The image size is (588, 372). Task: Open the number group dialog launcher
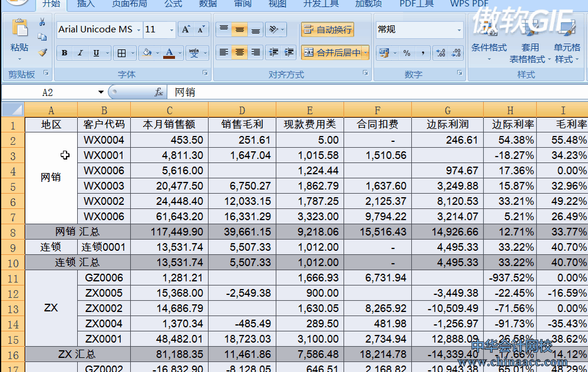[x=460, y=72]
